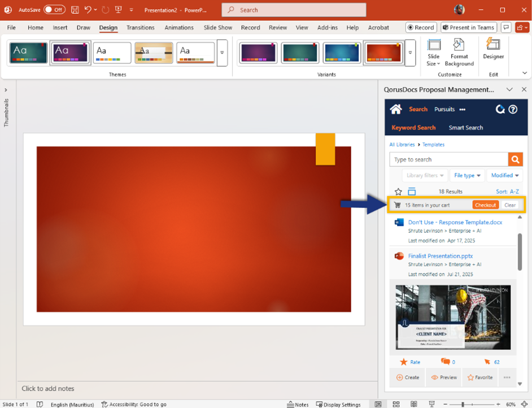
Task: Click the All Libraries breadcrumb link
Action: coord(402,145)
